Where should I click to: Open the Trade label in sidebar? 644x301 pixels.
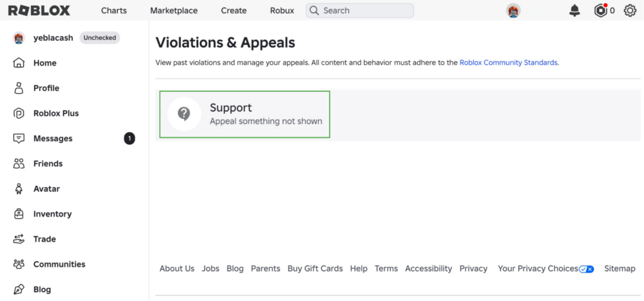[45, 239]
